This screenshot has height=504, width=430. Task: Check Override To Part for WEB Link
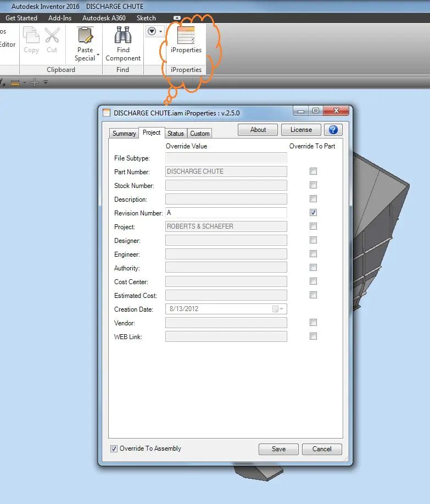[x=313, y=336]
